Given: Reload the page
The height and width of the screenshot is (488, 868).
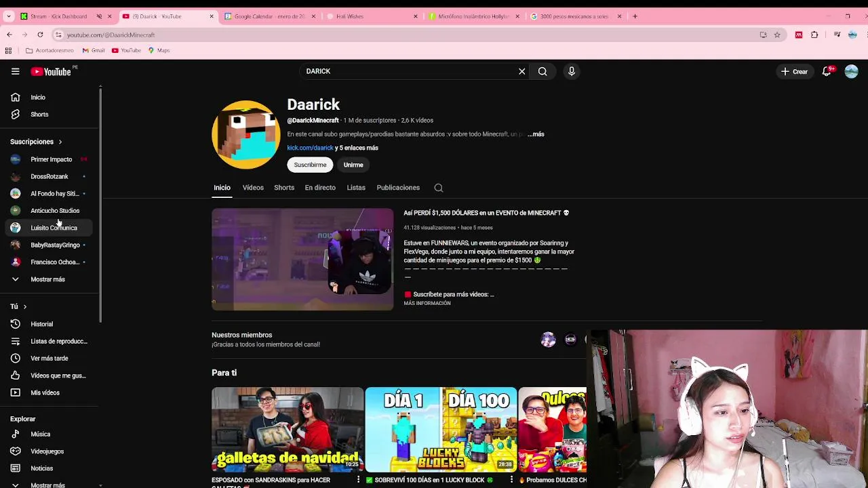Looking at the screenshot, I should [40, 35].
